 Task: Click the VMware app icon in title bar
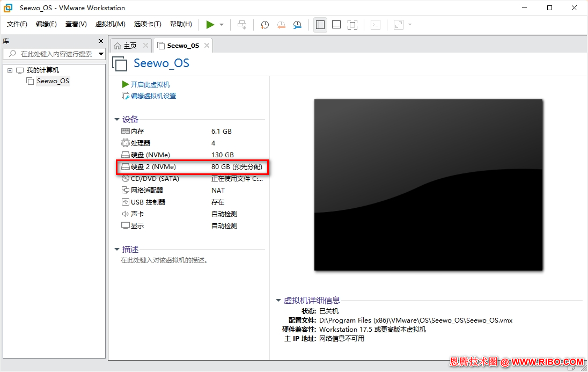[8, 8]
